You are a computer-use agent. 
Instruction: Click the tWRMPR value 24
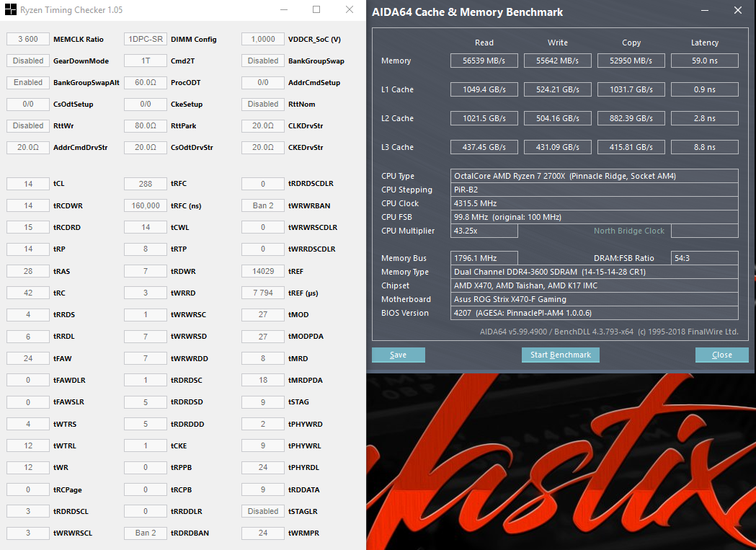(x=263, y=533)
